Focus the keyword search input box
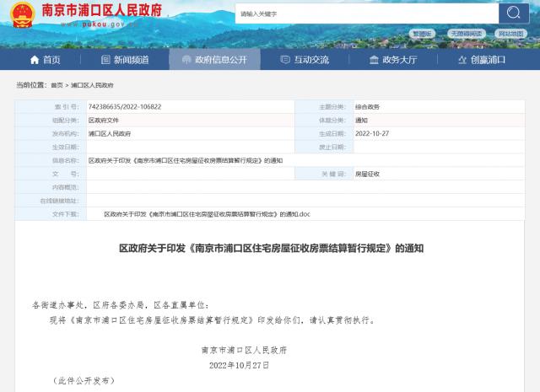This screenshot has width=540, height=392. point(366,13)
